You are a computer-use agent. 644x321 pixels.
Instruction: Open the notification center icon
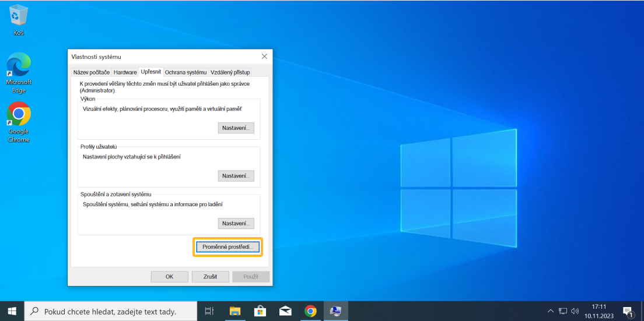628,311
